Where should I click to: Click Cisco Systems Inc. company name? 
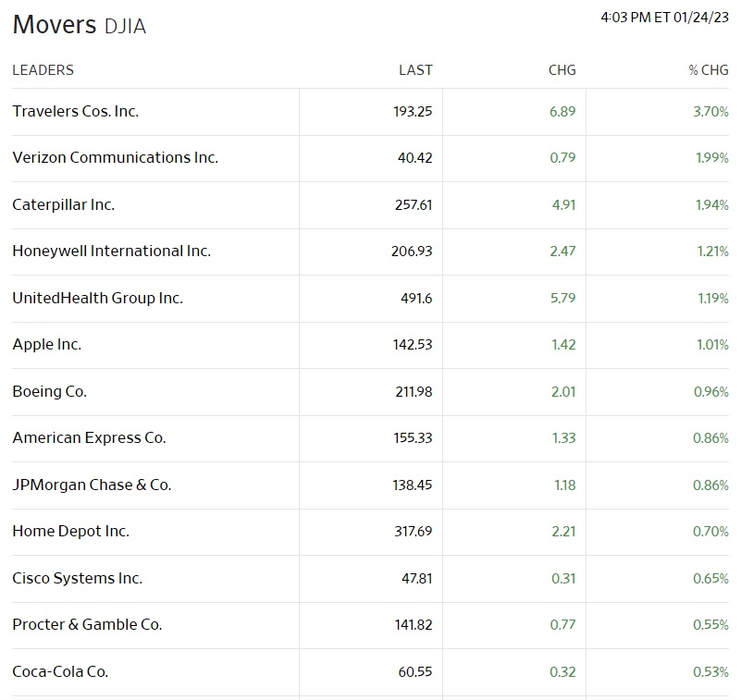pos(78,579)
